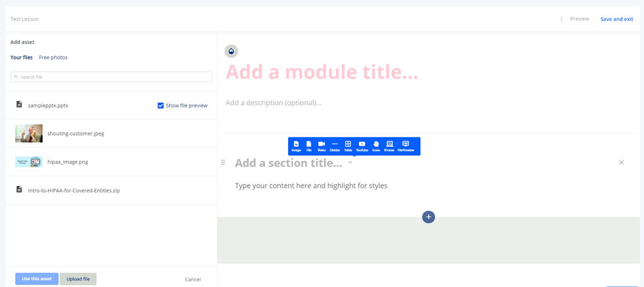Open the theme color picker droplet
This screenshot has height=287, width=644.
[231, 51]
